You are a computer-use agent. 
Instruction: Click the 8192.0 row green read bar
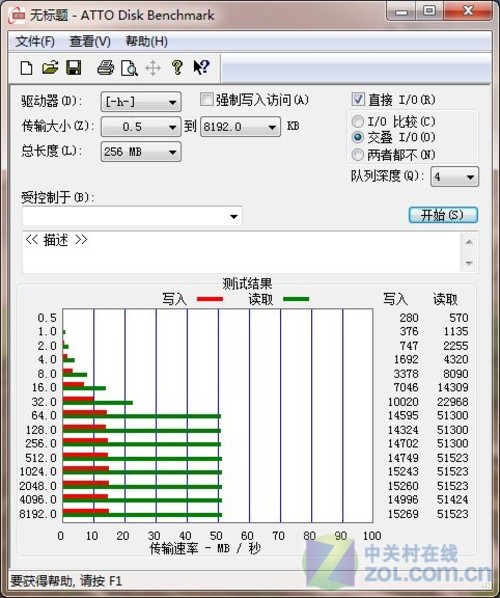point(142,515)
